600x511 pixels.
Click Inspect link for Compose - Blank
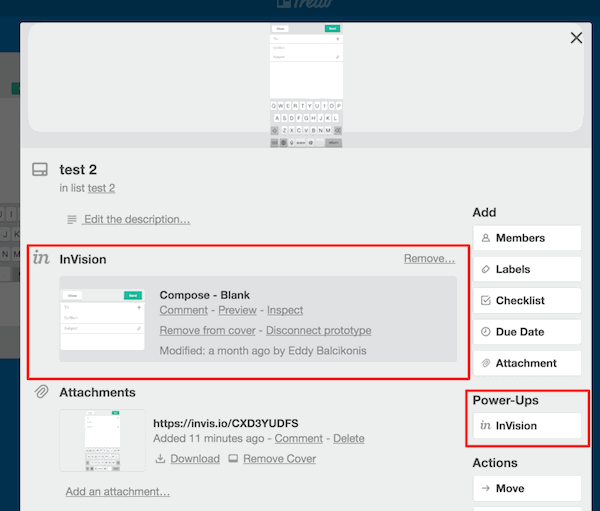(285, 310)
